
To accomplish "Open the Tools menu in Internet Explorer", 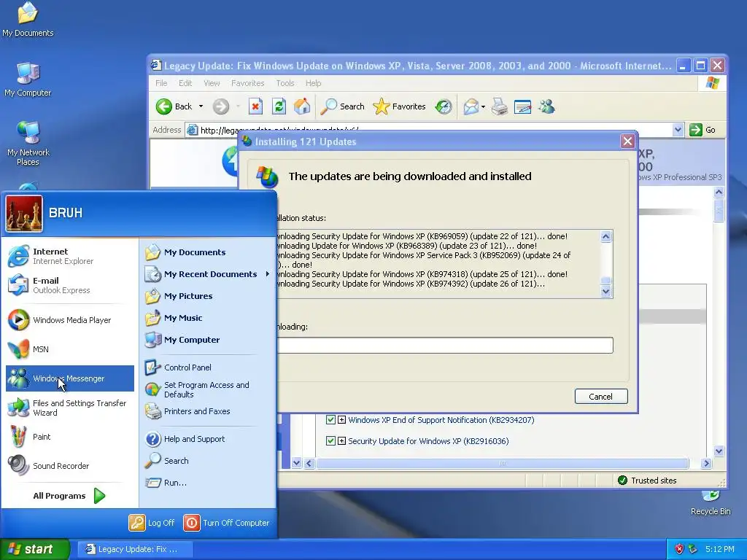I will [285, 83].
